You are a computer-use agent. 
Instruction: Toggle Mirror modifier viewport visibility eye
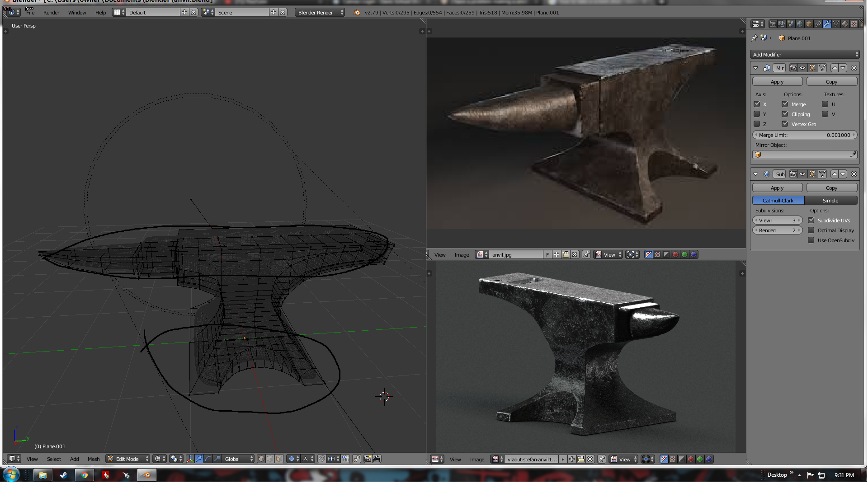pos(802,68)
